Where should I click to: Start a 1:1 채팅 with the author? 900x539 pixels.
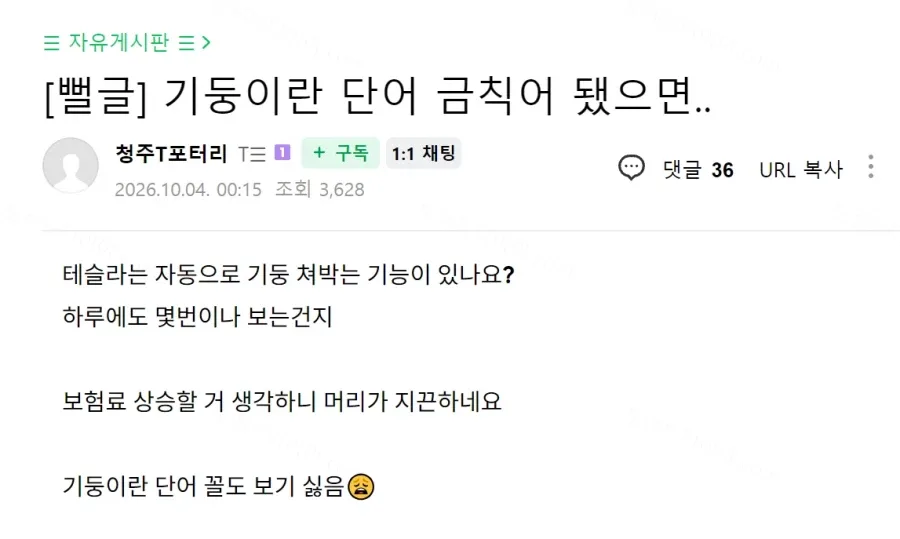pos(424,153)
